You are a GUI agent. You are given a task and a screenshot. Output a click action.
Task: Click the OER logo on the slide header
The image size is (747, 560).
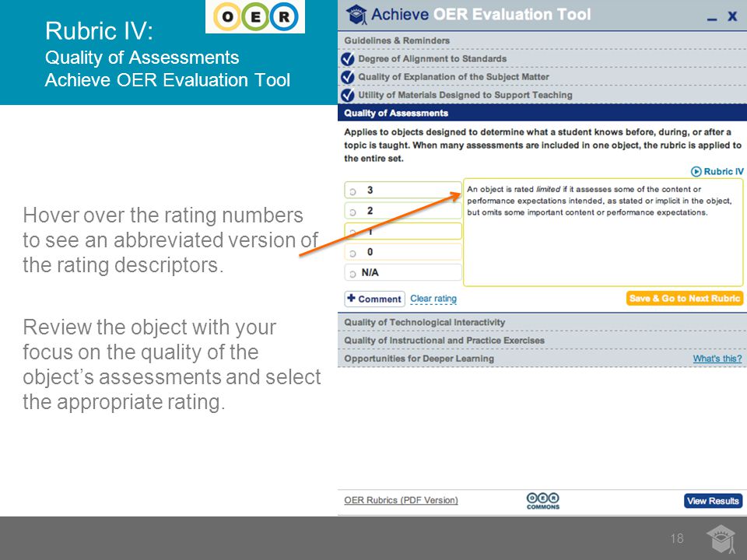coord(255,16)
